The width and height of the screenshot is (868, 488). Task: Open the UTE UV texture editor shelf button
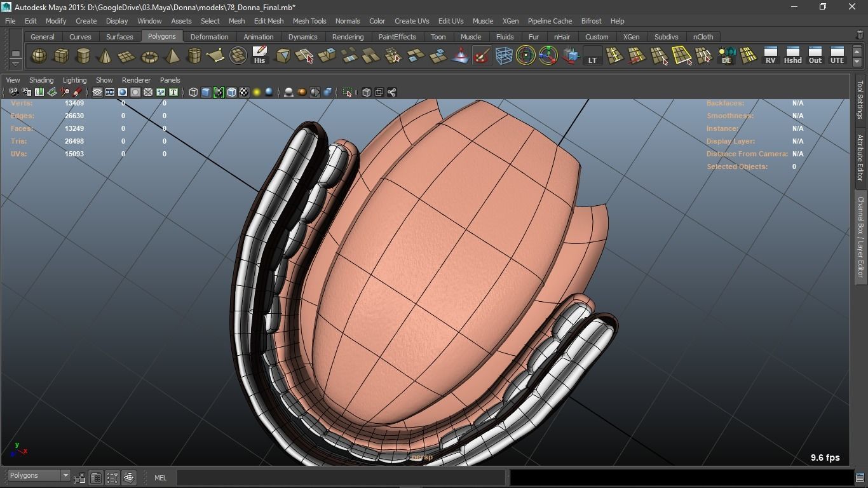[837, 56]
